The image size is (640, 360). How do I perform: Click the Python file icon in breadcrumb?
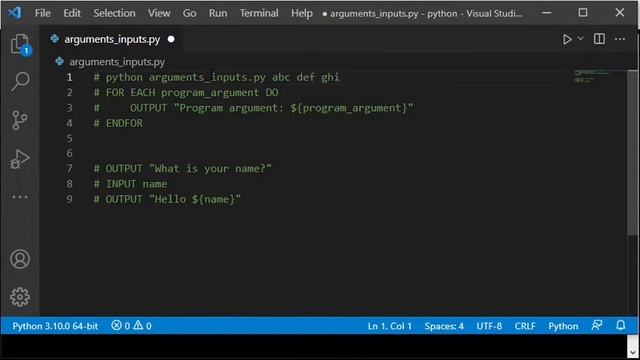coord(60,62)
